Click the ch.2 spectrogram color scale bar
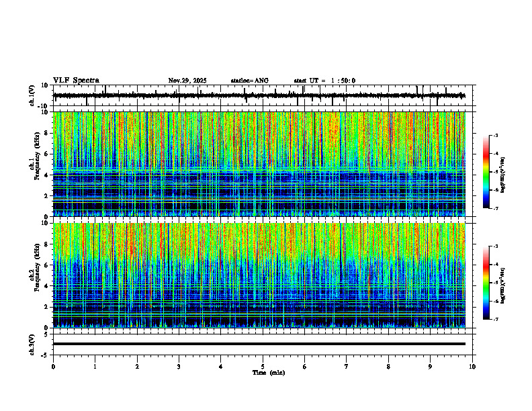 point(486,283)
